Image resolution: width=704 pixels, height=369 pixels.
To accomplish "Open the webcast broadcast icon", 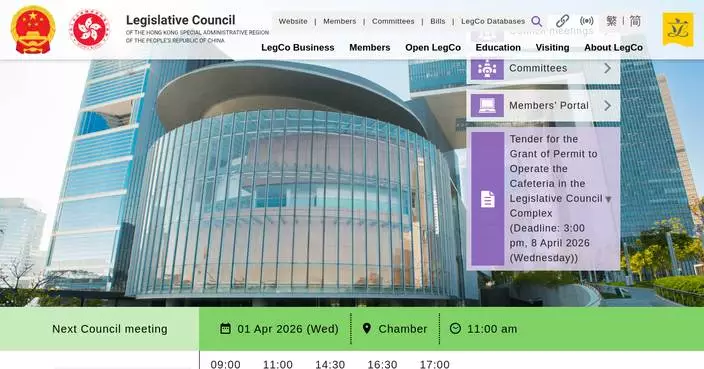I will click(586, 21).
